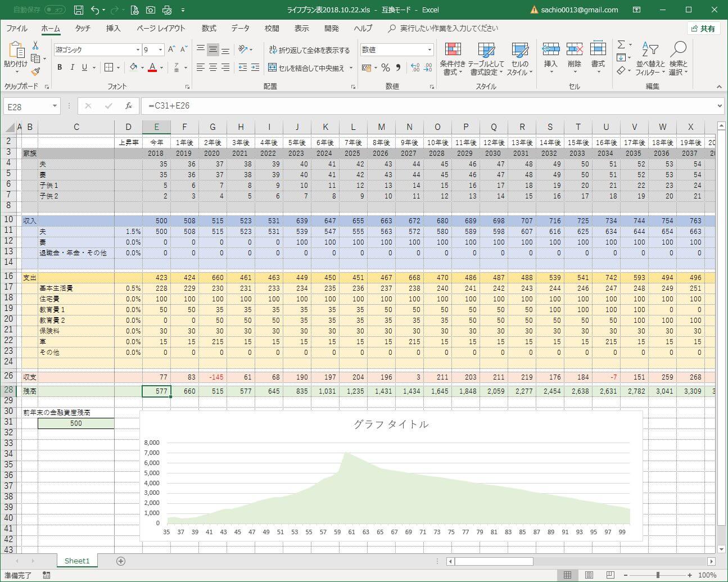728x582 pixels.
Task: Toggle Bold formatting
Action: [60, 67]
